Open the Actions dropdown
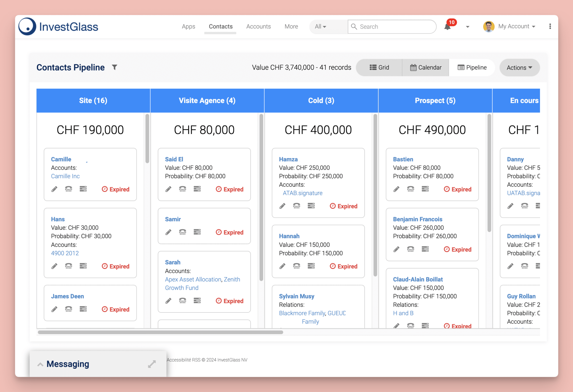Viewport: 573px width, 392px height. point(519,67)
